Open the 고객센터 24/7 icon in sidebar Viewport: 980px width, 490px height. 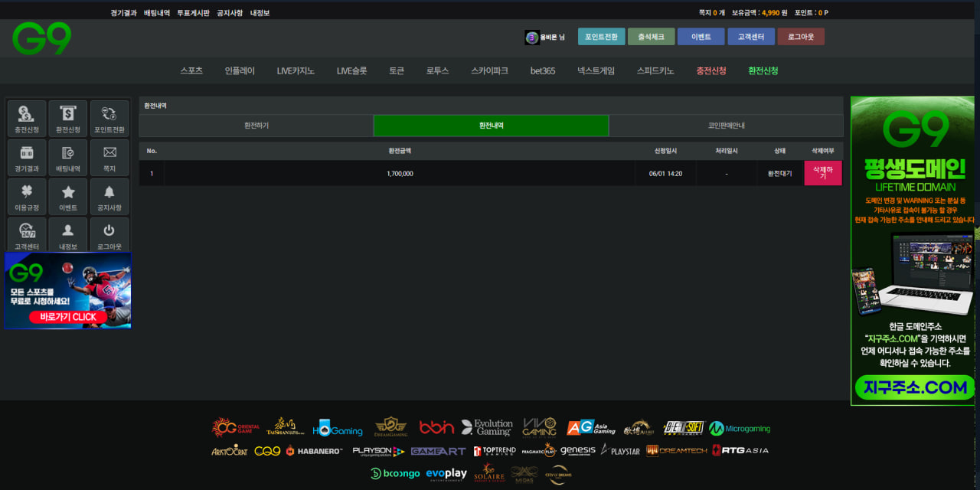point(26,232)
